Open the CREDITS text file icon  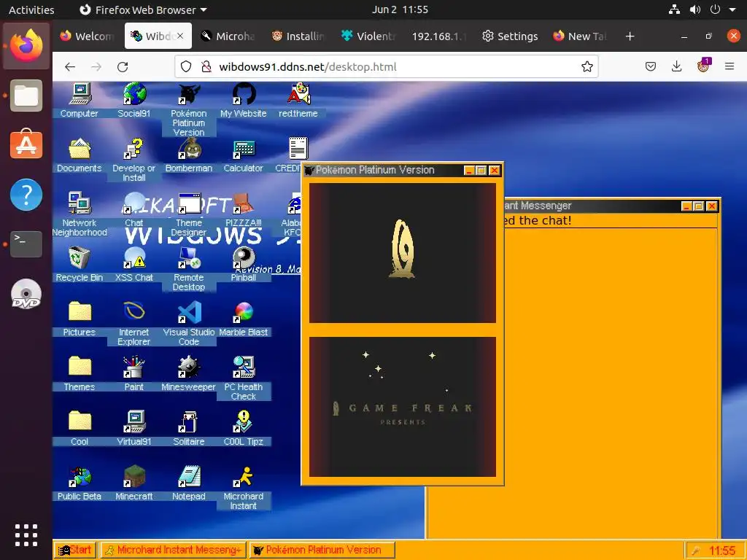[x=298, y=149]
